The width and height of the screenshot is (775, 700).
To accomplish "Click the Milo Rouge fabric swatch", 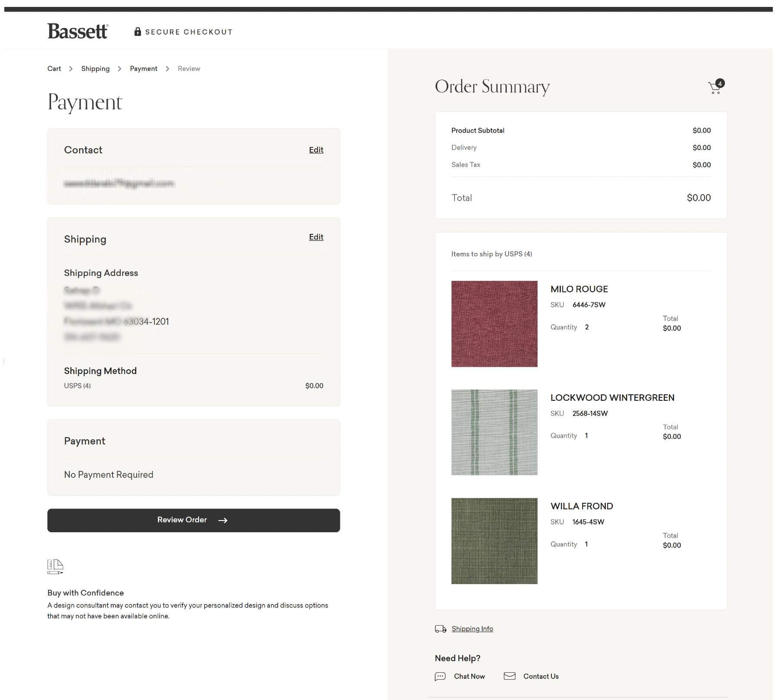I will pos(494,324).
